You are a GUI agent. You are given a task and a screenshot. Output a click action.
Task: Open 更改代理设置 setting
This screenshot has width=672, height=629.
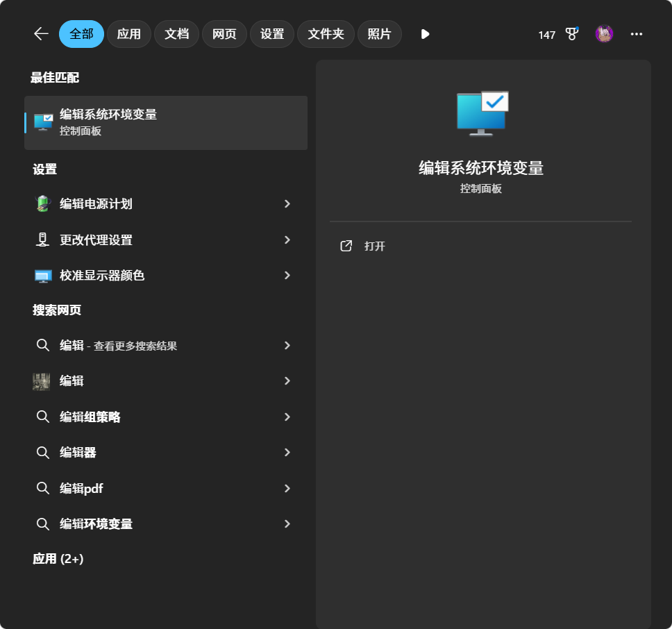[166, 240]
